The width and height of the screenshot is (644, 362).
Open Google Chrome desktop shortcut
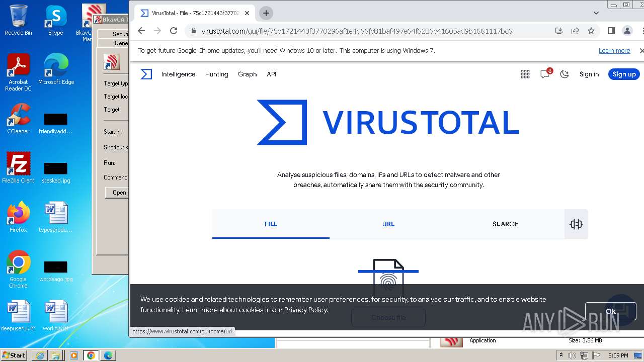pos(18,269)
